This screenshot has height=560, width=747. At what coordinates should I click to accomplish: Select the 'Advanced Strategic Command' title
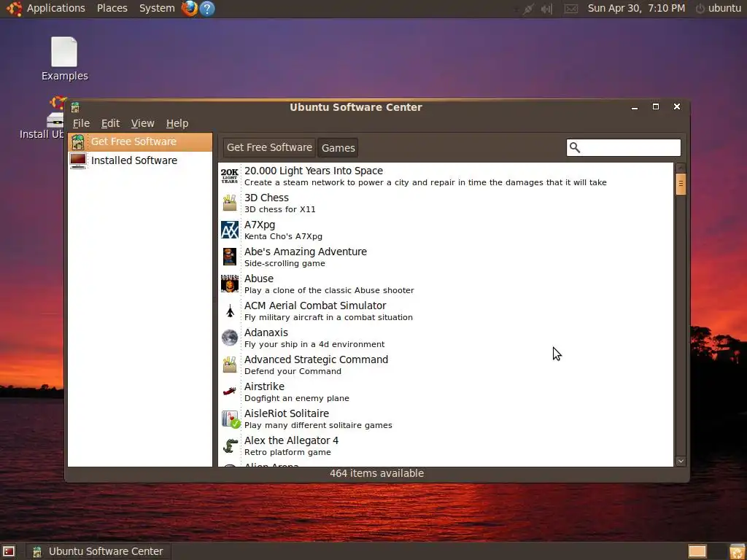[316, 359]
